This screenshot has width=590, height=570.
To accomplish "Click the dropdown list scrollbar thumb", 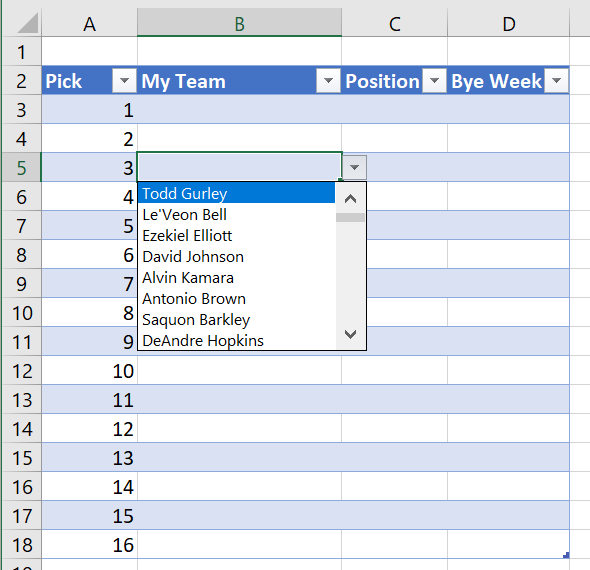I will tap(350, 217).
